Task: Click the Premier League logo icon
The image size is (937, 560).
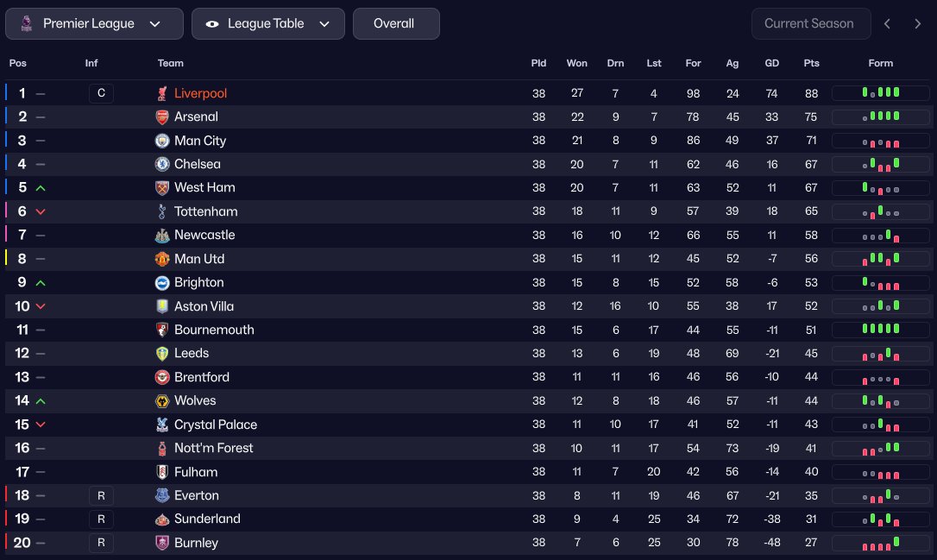Action: click(x=25, y=24)
